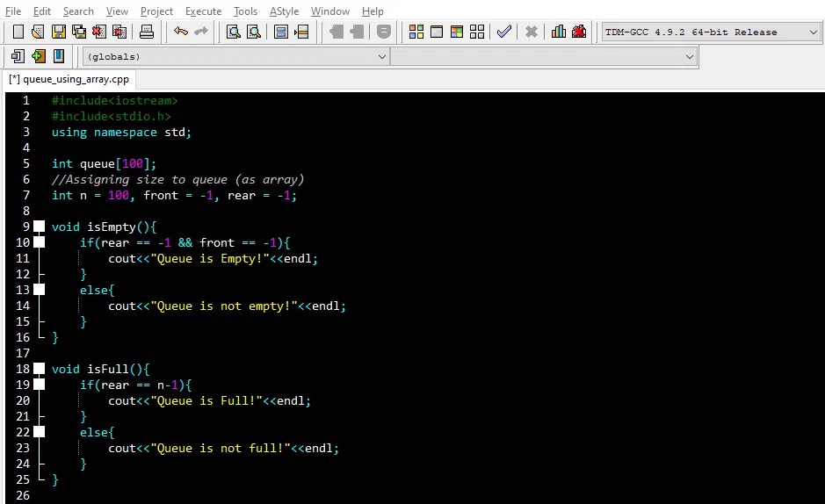Open the Window menu
Viewport: 825px width, 504px height.
pyautogui.click(x=329, y=11)
